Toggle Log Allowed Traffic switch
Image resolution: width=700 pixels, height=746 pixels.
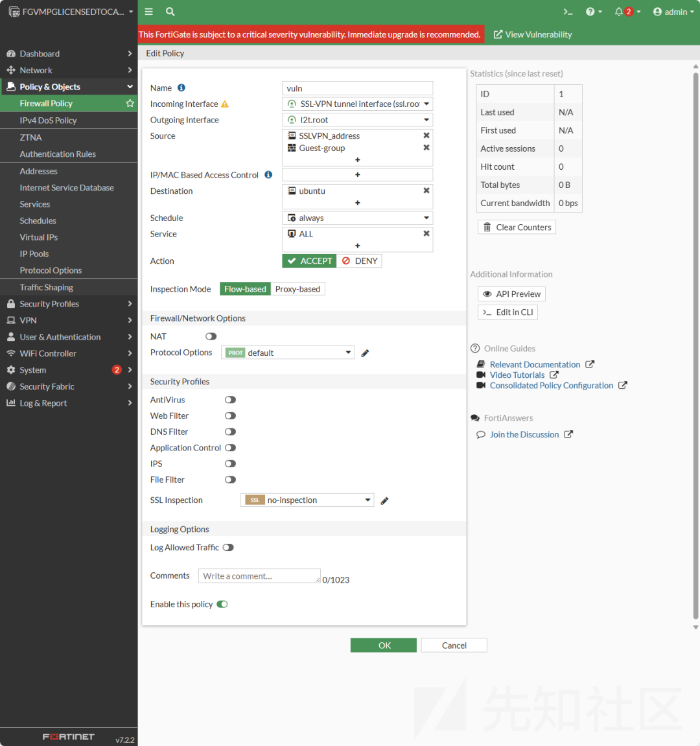(228, 548)
